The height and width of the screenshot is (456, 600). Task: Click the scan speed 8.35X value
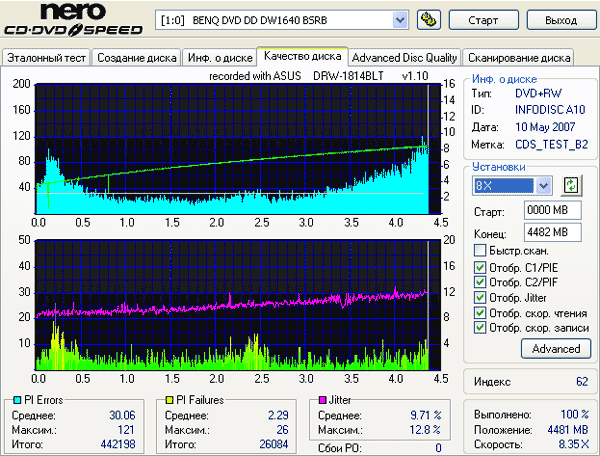pyautogui.click(x=574, y=444)
